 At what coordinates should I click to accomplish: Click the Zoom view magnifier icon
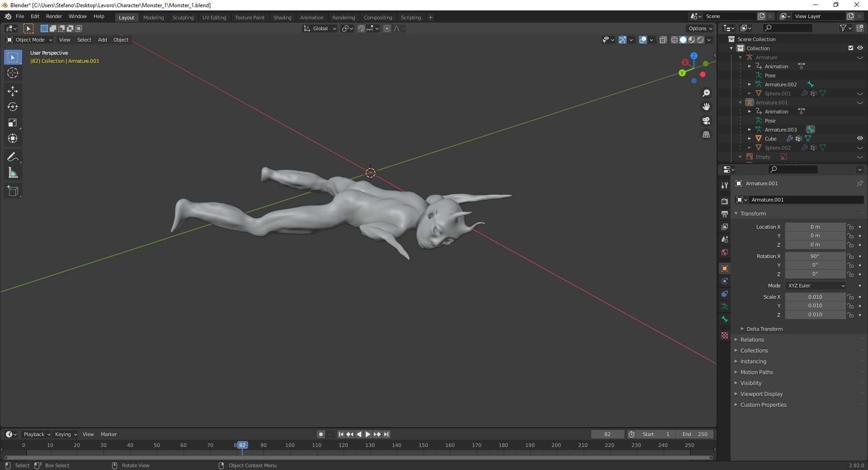pos(706,93)
